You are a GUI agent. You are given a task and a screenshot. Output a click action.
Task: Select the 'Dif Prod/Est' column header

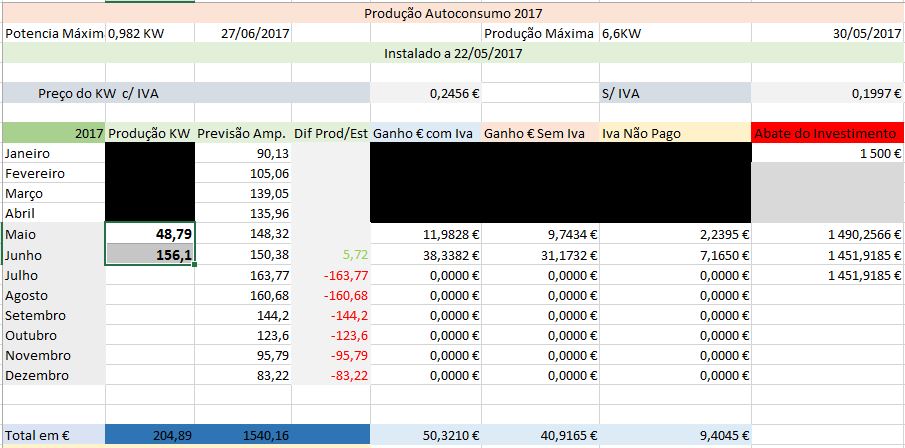(x=331, y=133)
